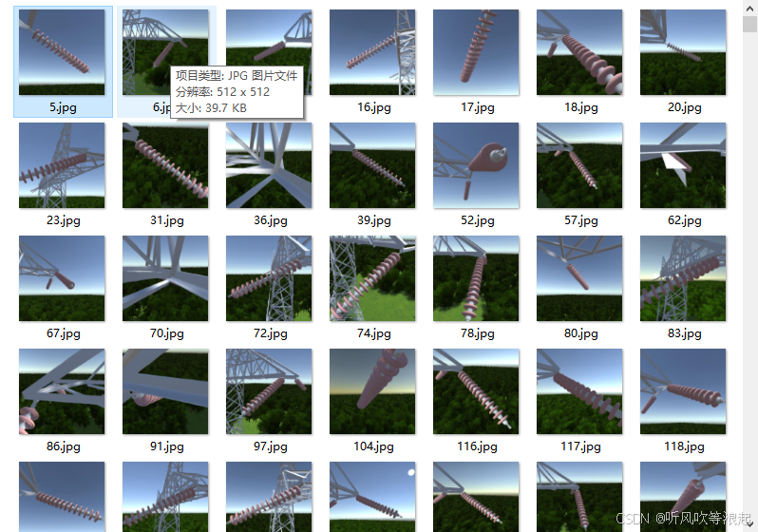
Task: Click the 39.jpg file label
Action: pyautogui.click(x=374, y=220)
